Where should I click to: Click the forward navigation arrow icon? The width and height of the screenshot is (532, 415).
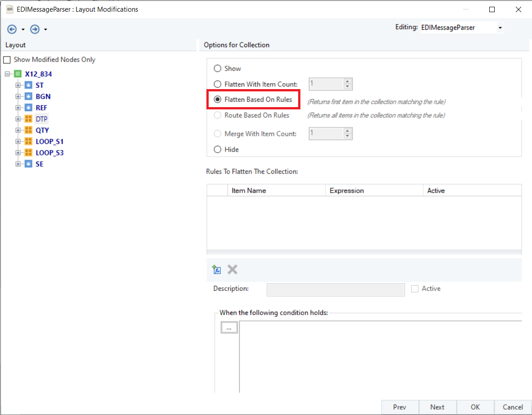coord(35,29)
